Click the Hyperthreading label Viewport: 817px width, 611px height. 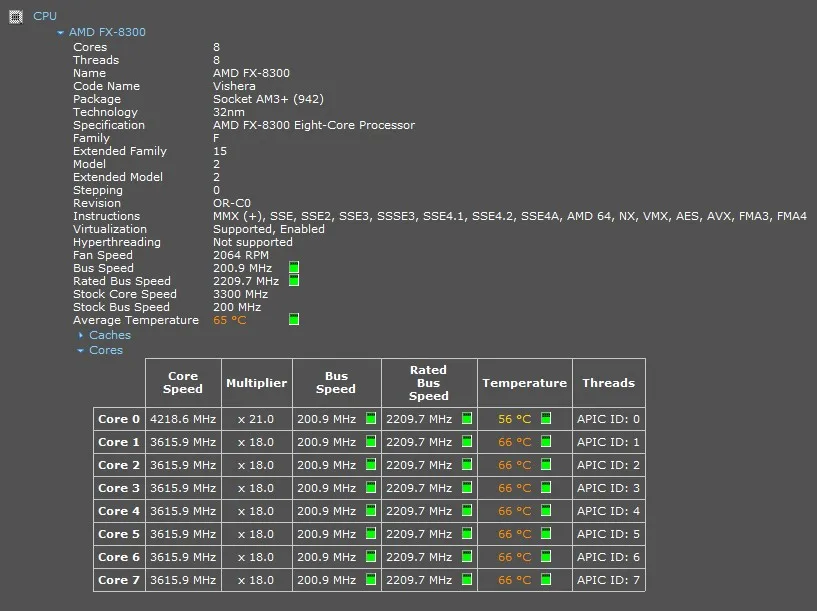tap(117, 242)
